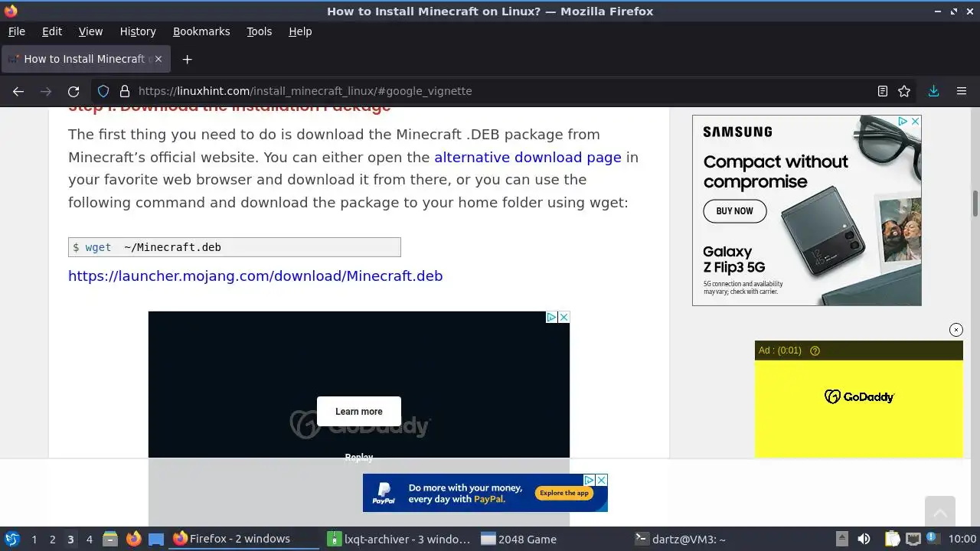Open tracking protection shield icon
980x551 pixels.
103,91
